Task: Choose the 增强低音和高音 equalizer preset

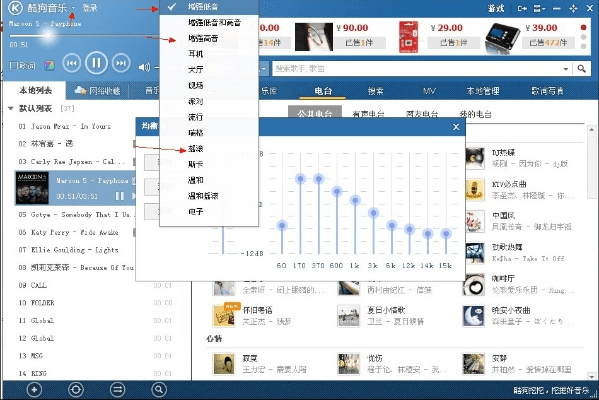Action: coord(214,23)
